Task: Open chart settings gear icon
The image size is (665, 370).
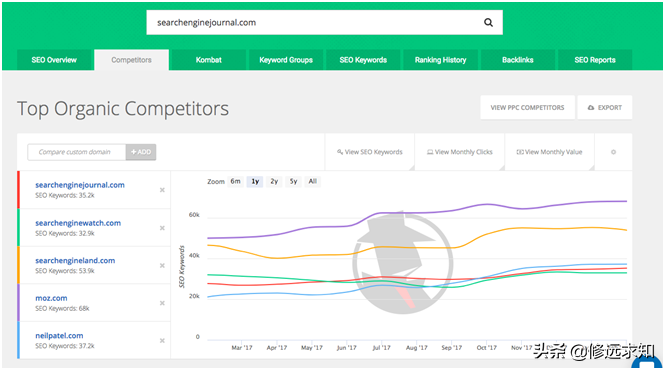Action: pos(613,152)
